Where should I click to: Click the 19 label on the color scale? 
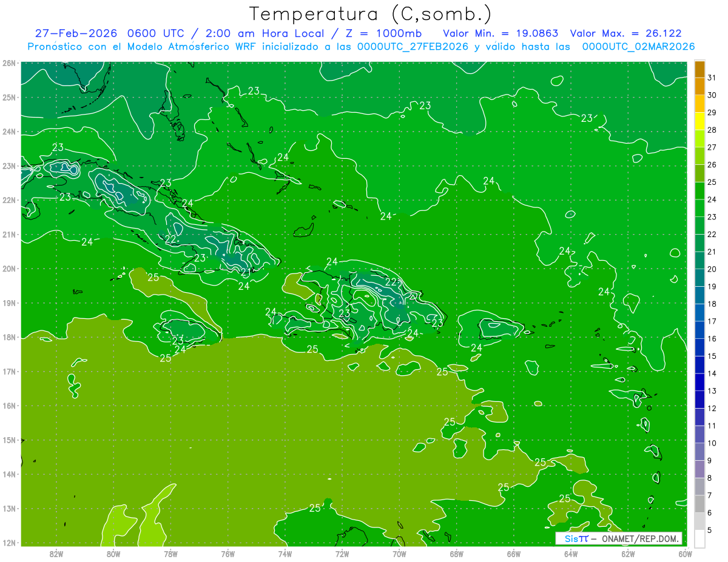[712, 286]
